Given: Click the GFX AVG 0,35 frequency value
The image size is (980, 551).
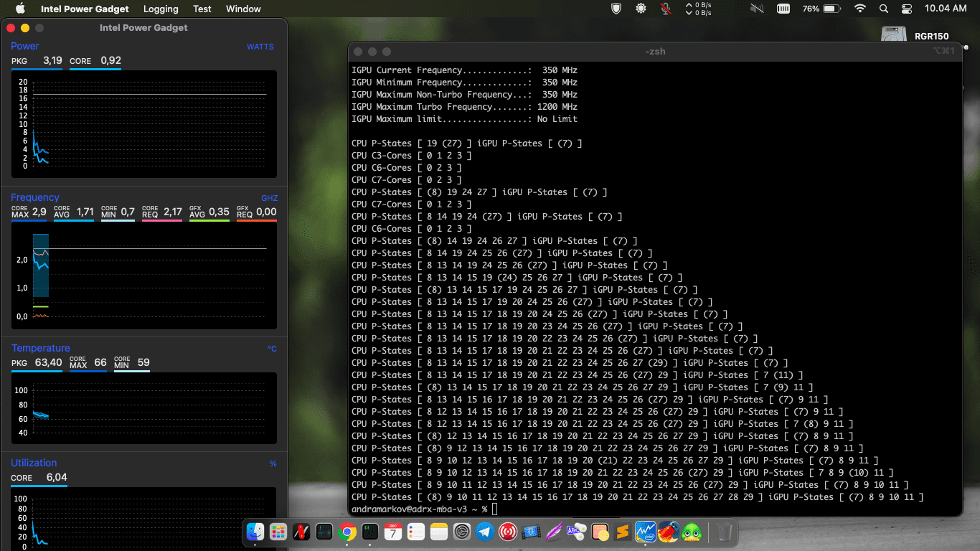Looking at the screenshot, I should 209,212.
